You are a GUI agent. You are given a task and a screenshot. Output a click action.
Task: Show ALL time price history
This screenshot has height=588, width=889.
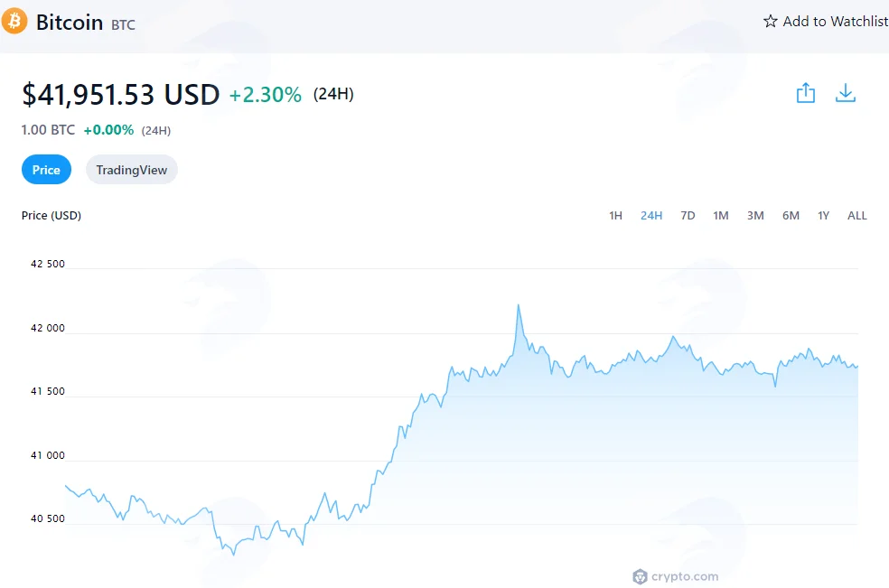click(x=856, y=216)
